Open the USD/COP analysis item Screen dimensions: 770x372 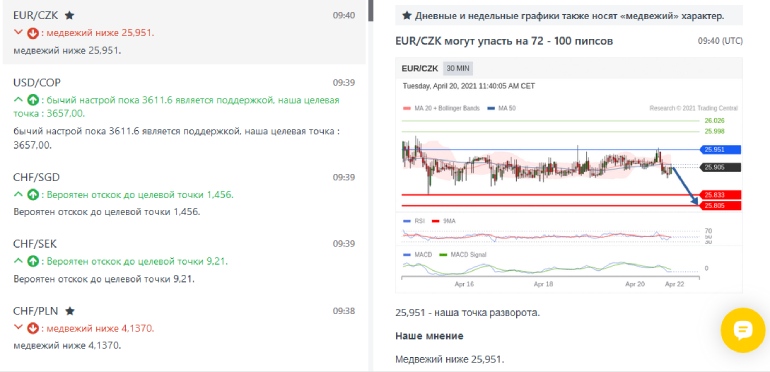click(x=185, y=114)
